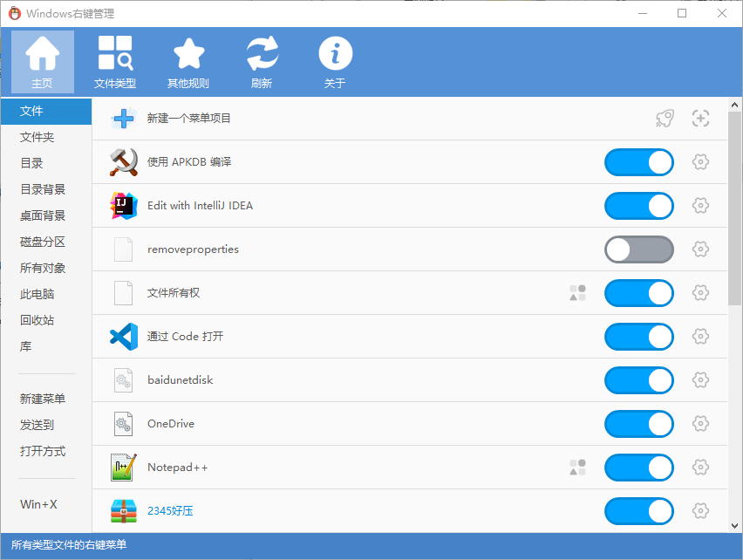This screenshot has width=743, height=560.
Task: Click the scrollbar up arrow
Action: point(734,105)
